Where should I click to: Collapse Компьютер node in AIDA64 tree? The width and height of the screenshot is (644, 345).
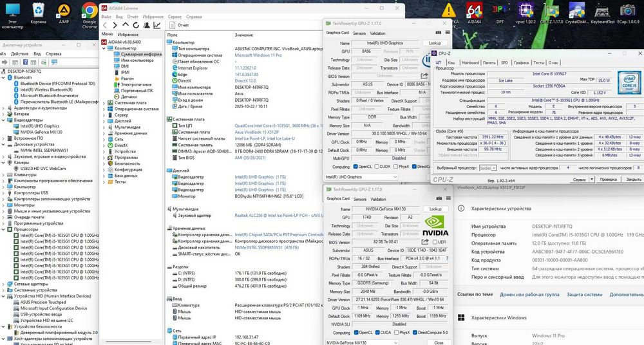(104, 48)
